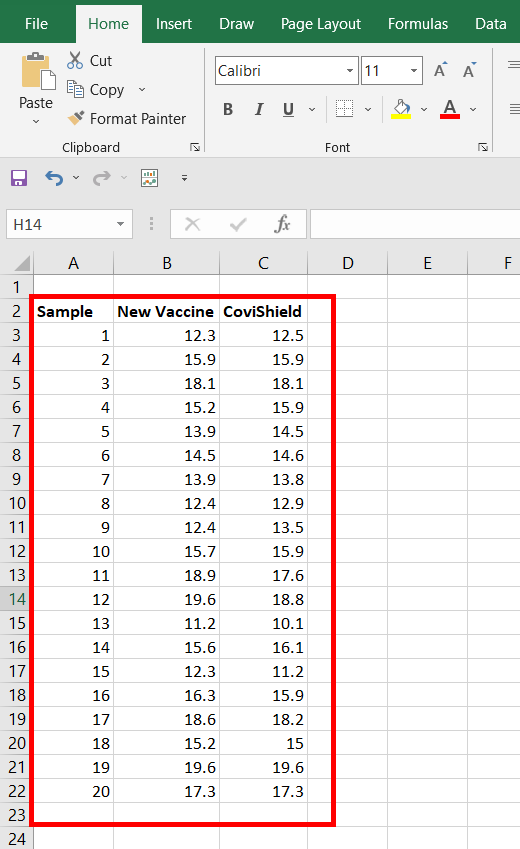This screenshot has width=520, height=849.
Task: Customize Quick Access Toolbar dropdown
Action: 184,178
